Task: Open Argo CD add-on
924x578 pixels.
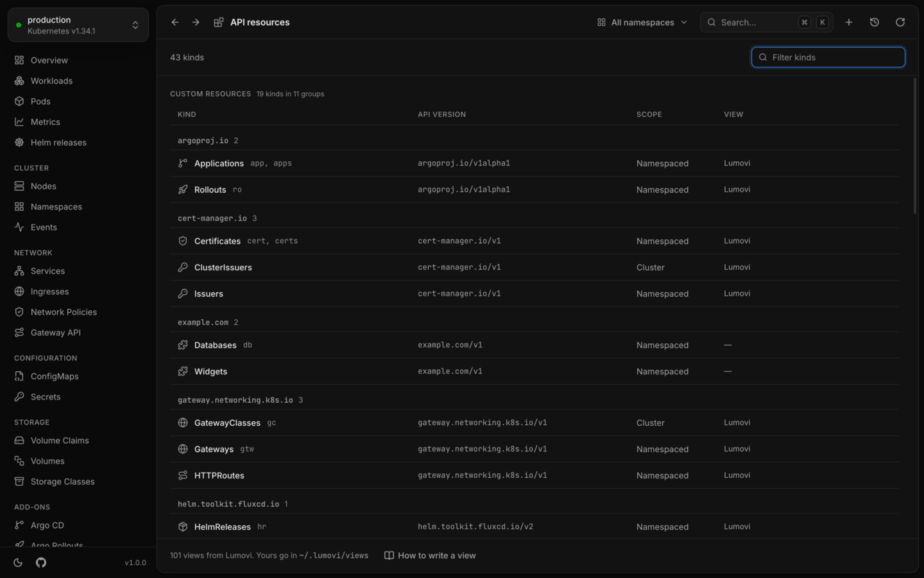Action: pos(78,525)
